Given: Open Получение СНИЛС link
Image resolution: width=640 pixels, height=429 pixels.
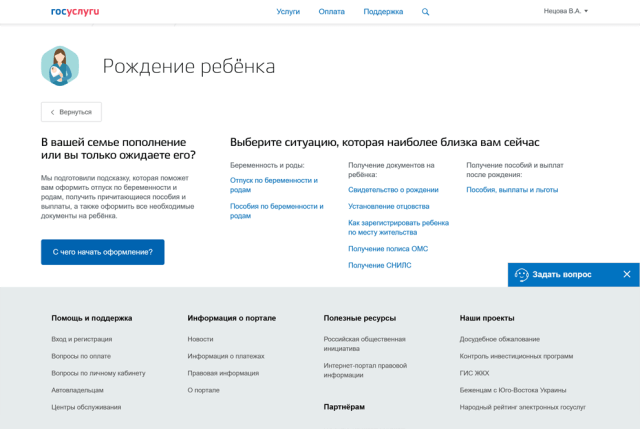Looking at the screenshot, I should pyautogui.click(x=380, y=265).
